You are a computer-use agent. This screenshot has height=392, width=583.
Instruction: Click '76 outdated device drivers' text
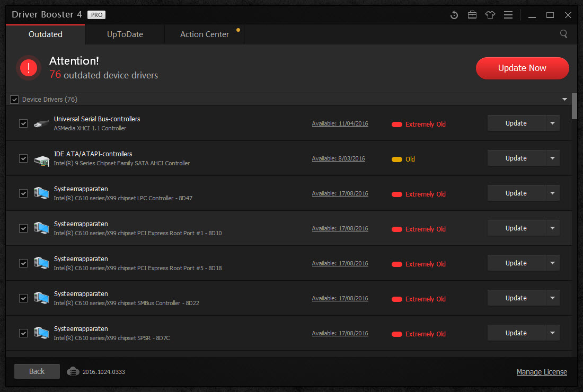pyautogui.click(x=104, y=75)
